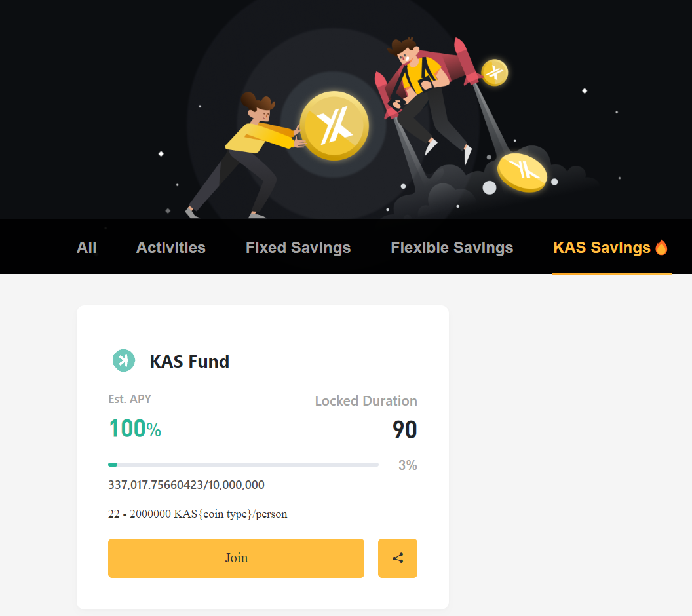
Task: Click the subscription progress bar
Action: coord(243,464)
